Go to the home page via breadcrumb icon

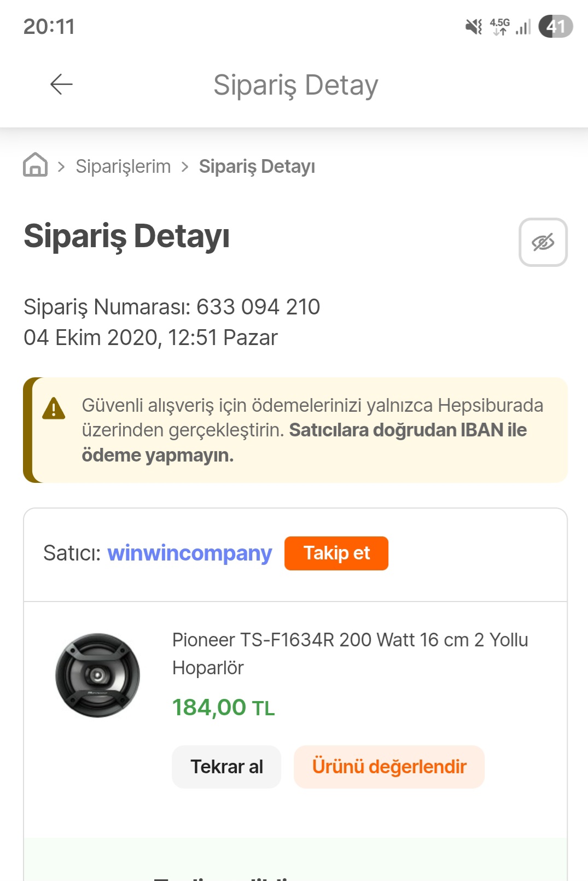36,165
